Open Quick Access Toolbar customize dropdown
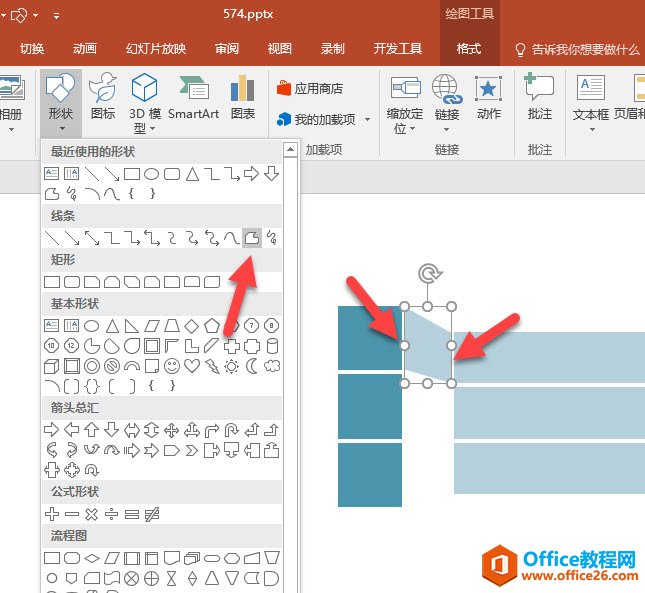 tap(56, 16)
